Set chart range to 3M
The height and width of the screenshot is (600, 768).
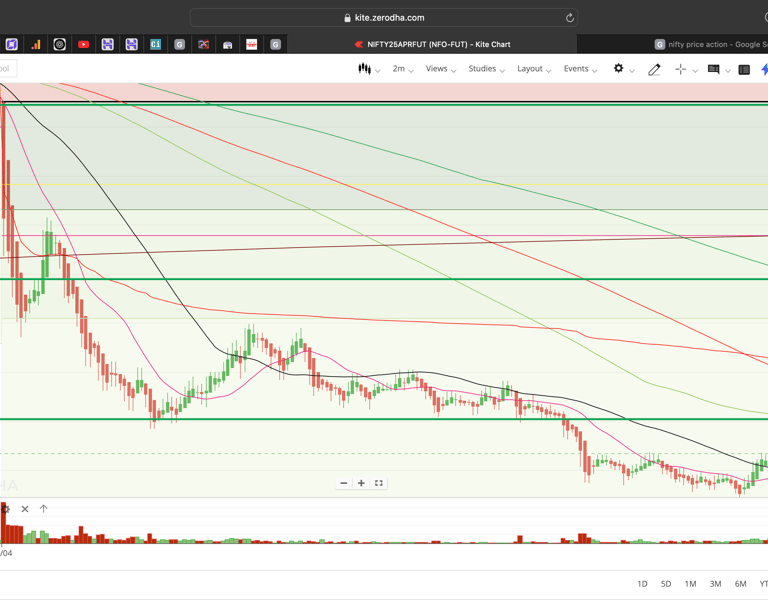[x=715, y=584]
